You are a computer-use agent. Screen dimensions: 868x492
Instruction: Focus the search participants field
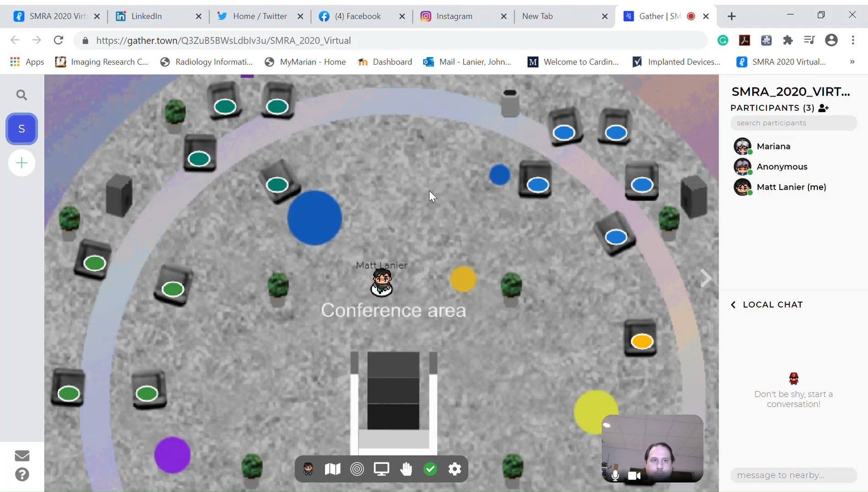click(x=793, y=123)
